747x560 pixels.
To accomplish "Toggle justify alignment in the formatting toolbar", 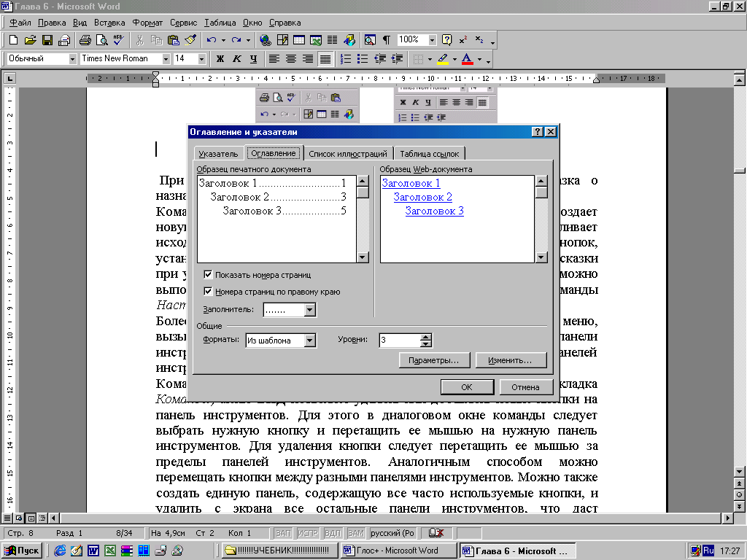I will click(325, 58).
